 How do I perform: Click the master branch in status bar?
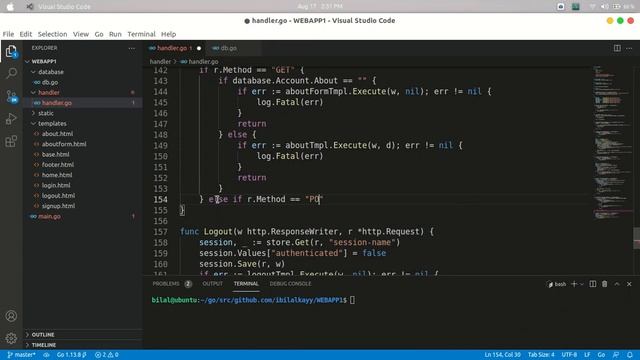[x=22, y=355]
